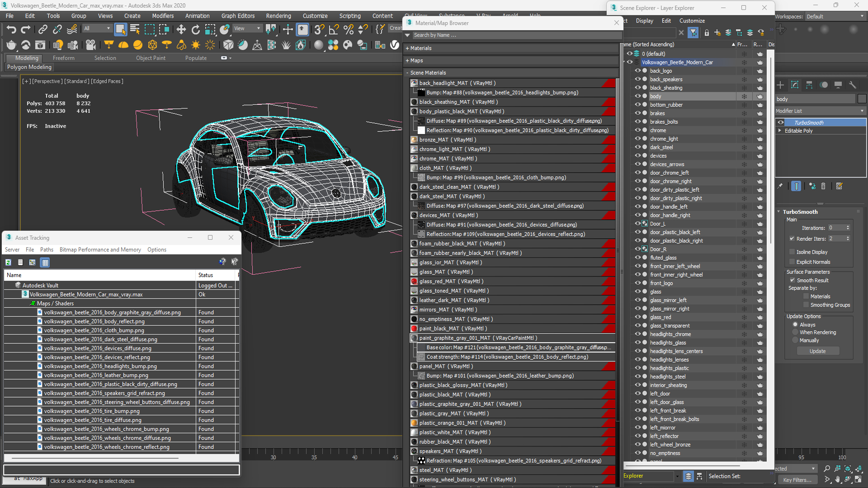Image resolution: width=868 pixels, height=488 pixels.
Task: Open the View reference coordinate dropdown
Action: click(x=247, y=28)
